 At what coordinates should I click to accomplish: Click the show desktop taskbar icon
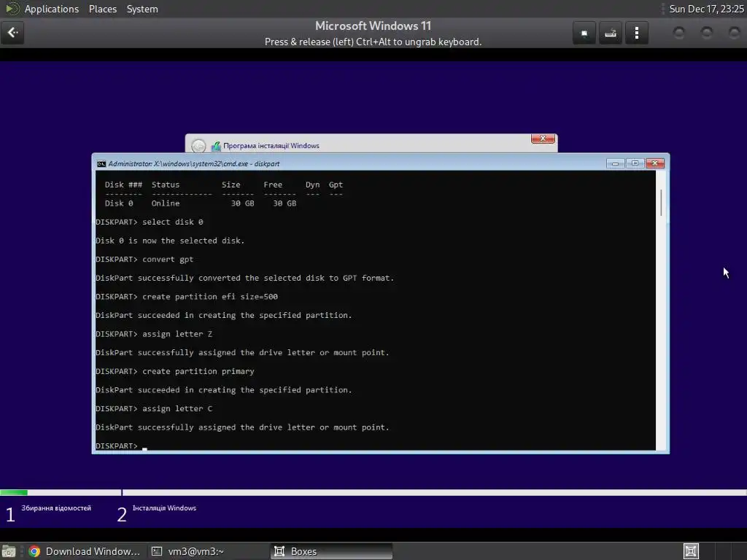click(9, 551)
